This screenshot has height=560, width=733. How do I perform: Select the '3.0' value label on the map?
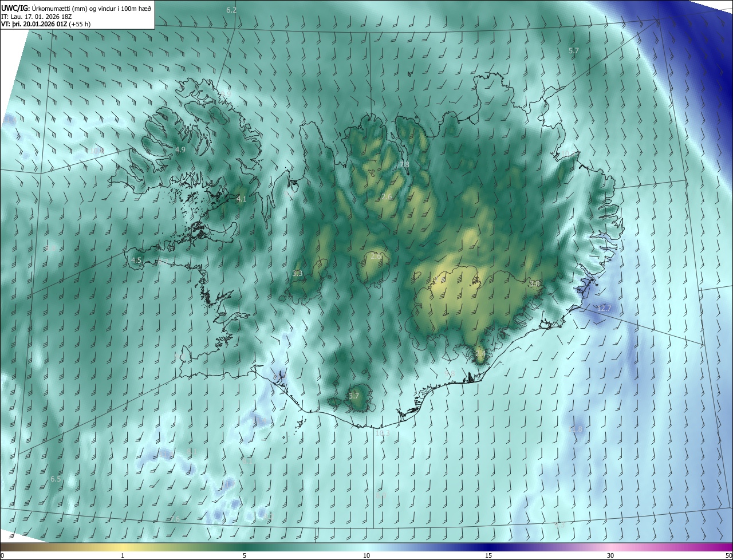534,284
